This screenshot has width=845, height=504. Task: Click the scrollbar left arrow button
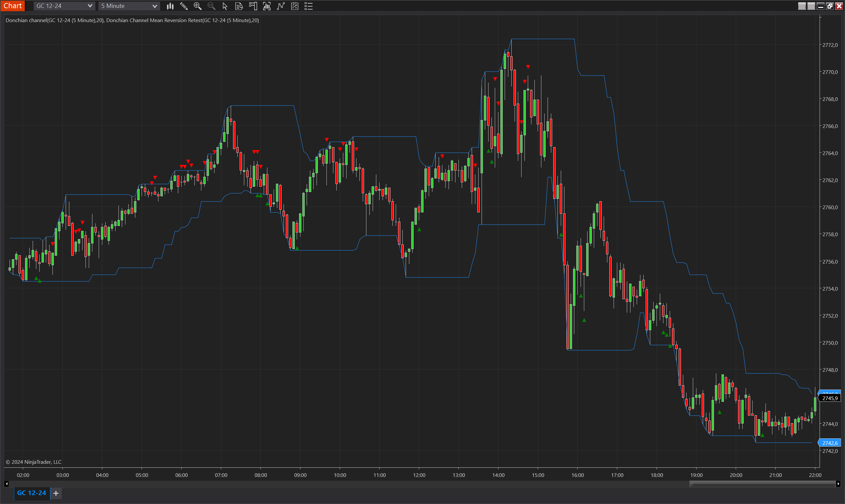pos(7,484)
